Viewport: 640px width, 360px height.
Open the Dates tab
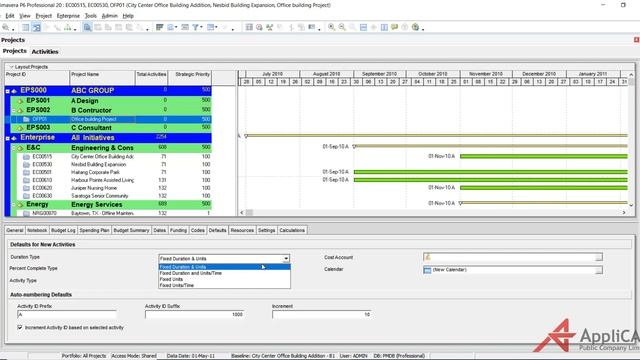[x=160, y=230]
